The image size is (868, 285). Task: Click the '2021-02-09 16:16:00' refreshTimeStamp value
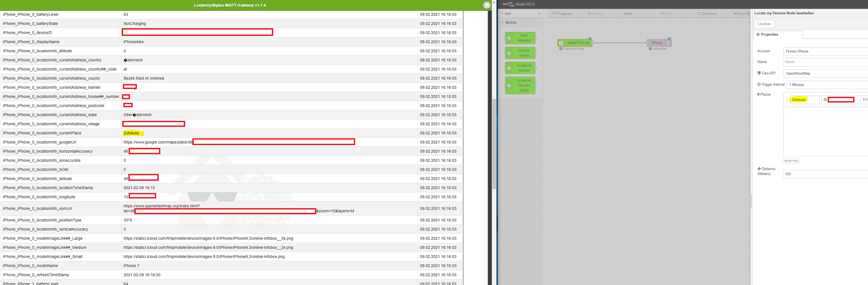pos(142,275)
